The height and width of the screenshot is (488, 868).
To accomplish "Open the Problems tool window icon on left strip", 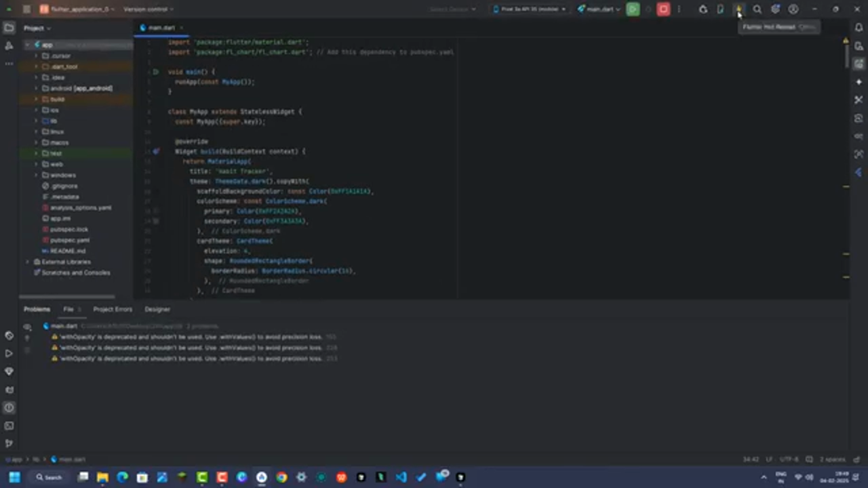I will [x=9, y=407].
